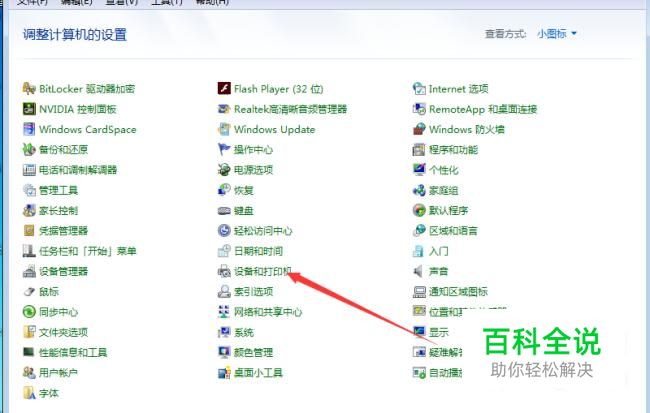
Task: Open 设备和打印机 printer icon
Action: click(224, 271)
